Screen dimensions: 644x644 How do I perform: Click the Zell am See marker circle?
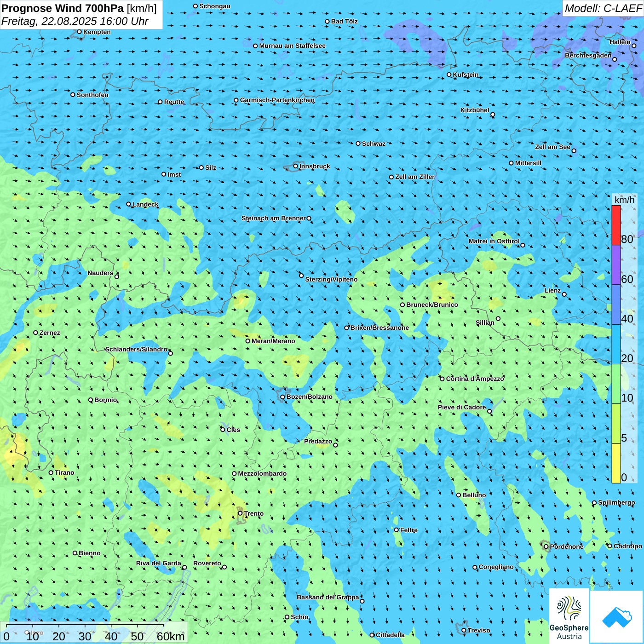[x=574, y=150]
